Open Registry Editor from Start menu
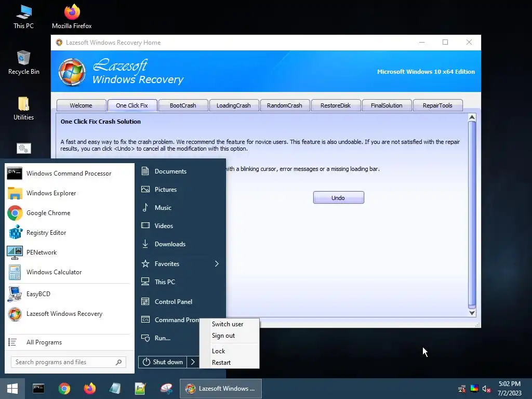 (69, 232)
